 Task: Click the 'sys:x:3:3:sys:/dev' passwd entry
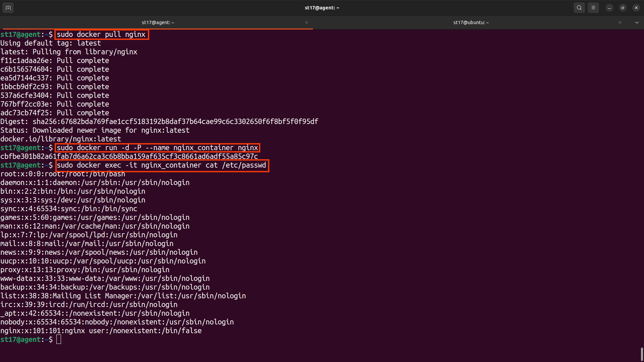[x=73, y=200]
